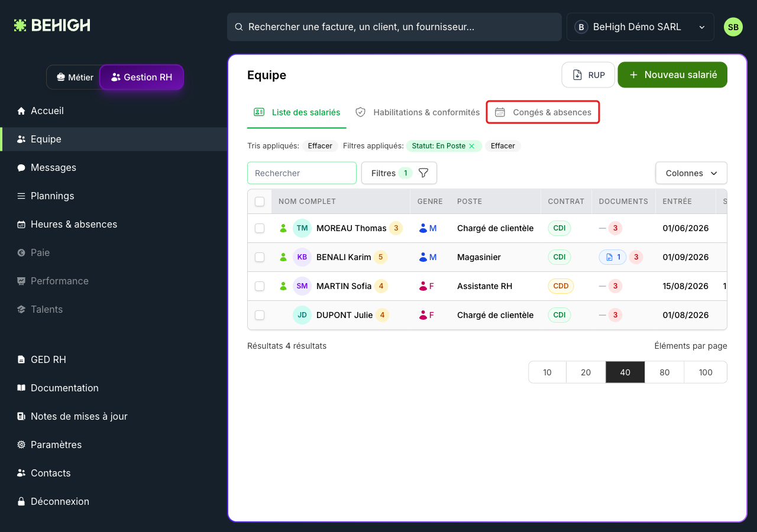Toggle the select-all checkbox in table header
This screenshot has width=757, height=532.
(260, 202)
